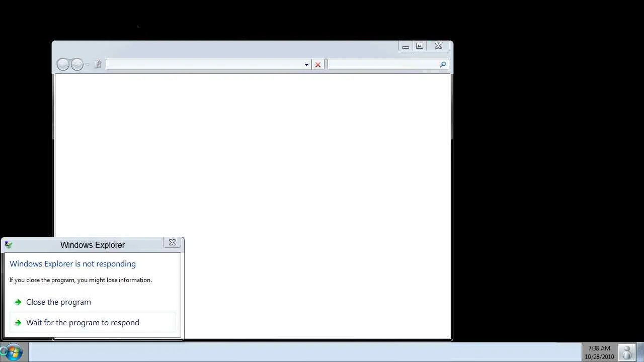This screenshot has width=644, height=362.
Task: Choose "Wait for the program to respond"
Action: click(93, 323)
